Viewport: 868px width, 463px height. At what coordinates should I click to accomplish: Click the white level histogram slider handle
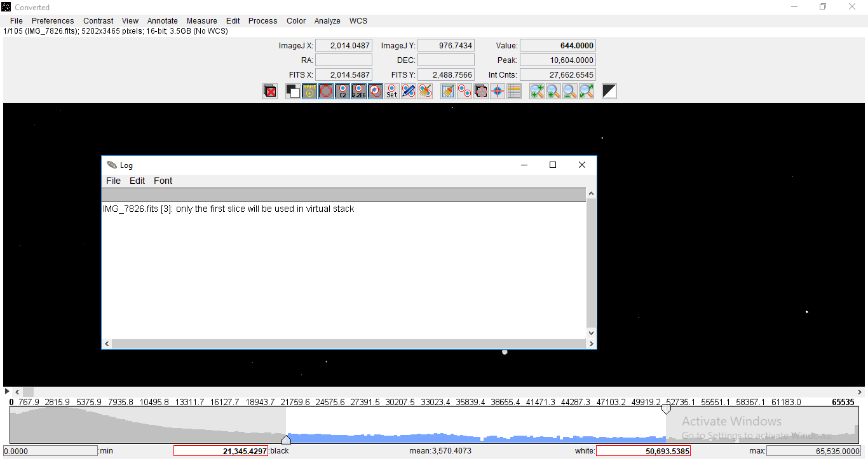tap(666, 410)
